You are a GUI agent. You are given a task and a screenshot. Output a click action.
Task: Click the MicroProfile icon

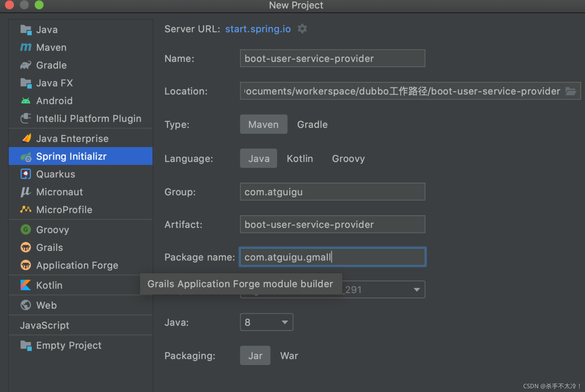26,210
